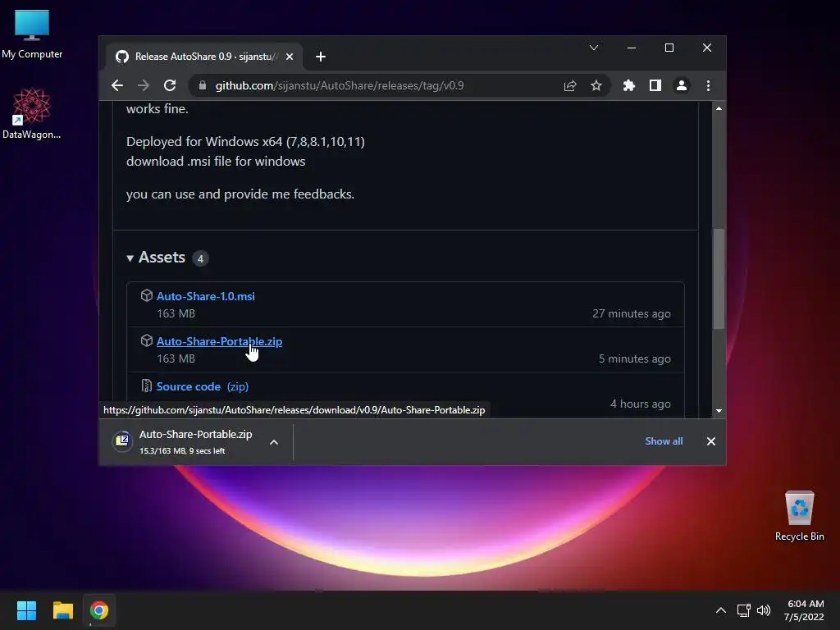Share this page via share icon
840x630 pixels.
click(x=570, y=85)
